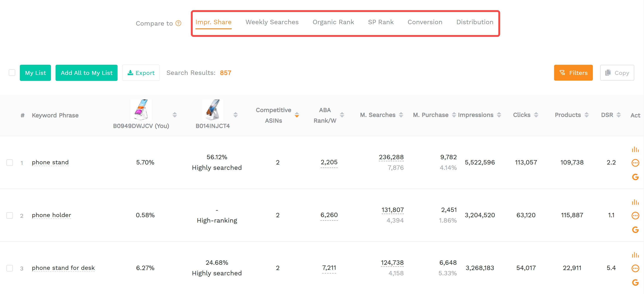Viewport: 644px width, 294px height.
Task: Open the Filters panel
Action: [573, 73]
